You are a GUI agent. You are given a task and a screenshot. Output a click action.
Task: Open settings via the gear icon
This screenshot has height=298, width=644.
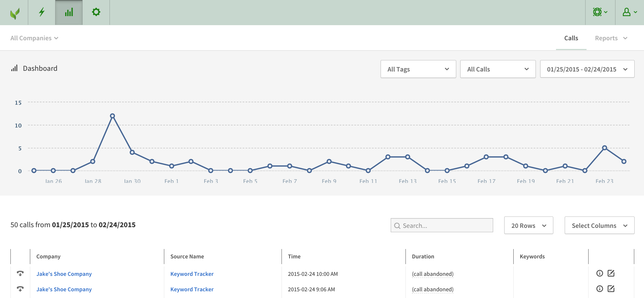coord(96,12)
